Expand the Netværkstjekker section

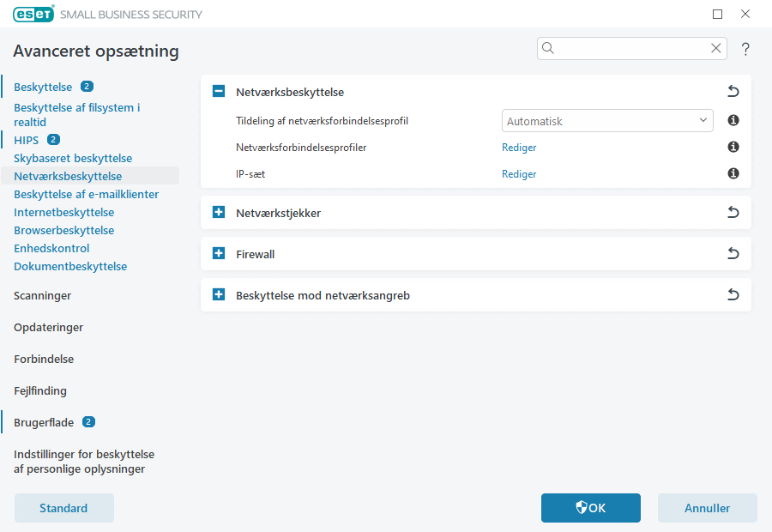(219, 213)
